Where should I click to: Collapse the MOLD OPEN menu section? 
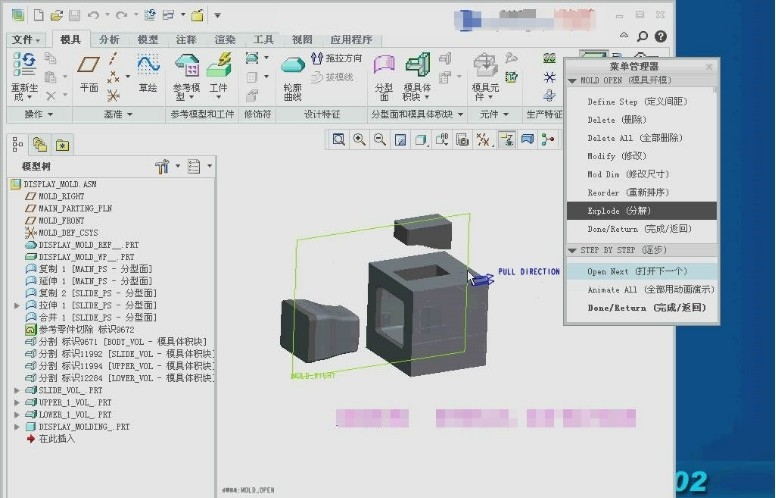573,80
